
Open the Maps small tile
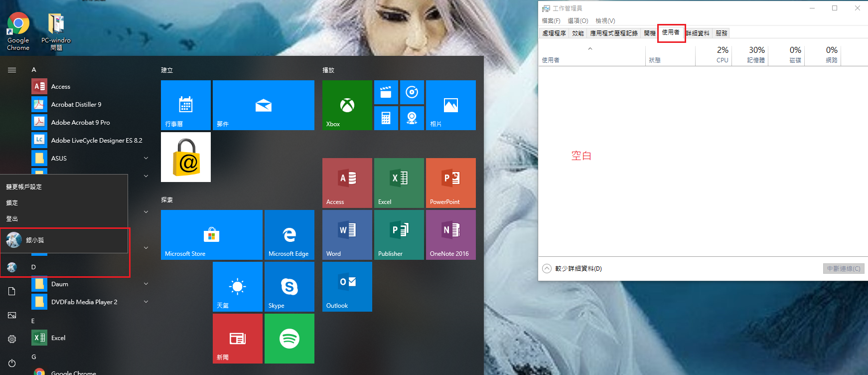pos(412,118)
